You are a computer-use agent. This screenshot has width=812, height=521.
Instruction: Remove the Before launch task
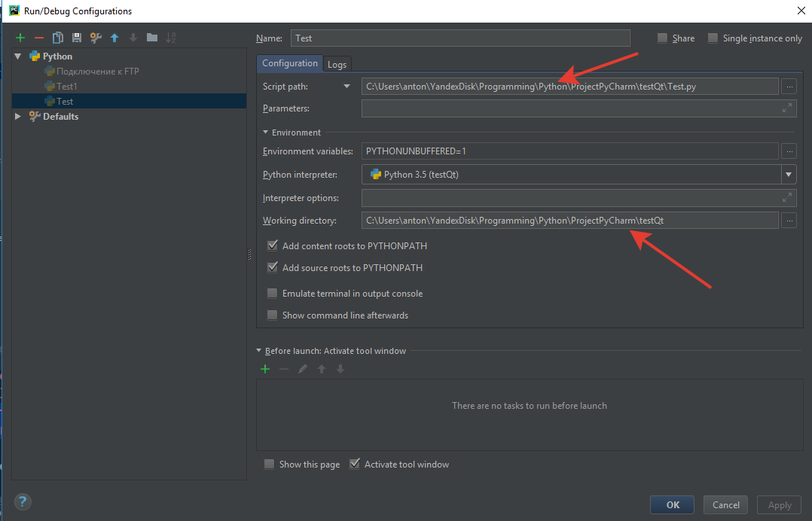click(284, 369)
